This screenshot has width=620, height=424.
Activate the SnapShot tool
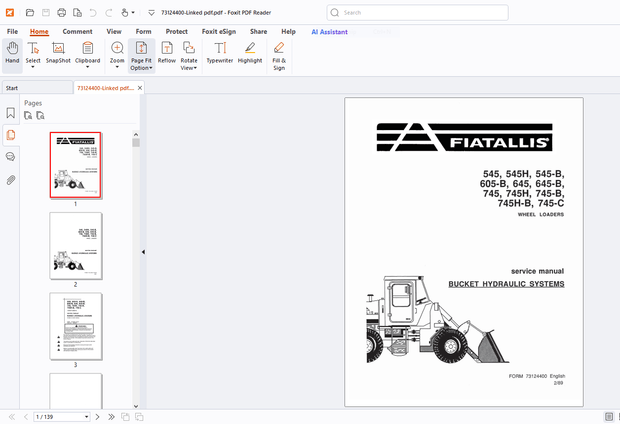click(x=58, y=53)
